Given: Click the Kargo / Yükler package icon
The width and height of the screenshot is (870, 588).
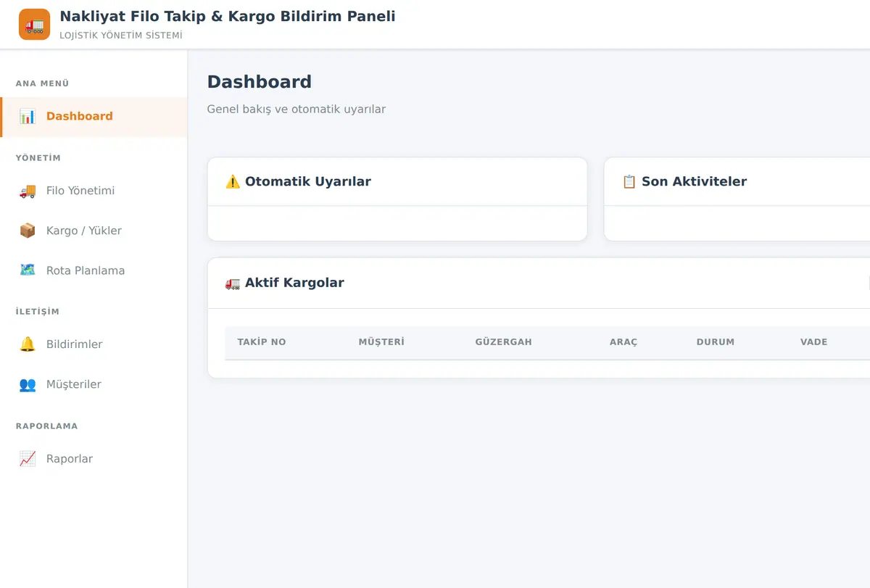Looking at the screenshot, I should tap(28, 231).
